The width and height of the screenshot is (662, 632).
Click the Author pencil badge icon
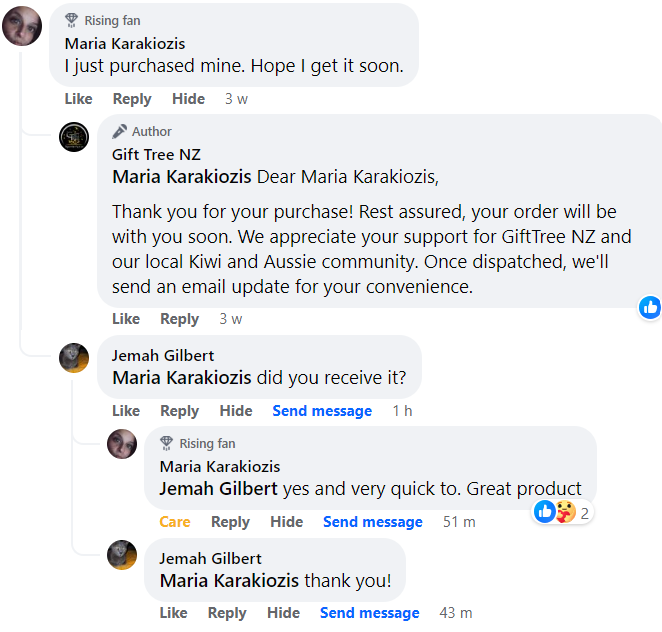point(119,131)
